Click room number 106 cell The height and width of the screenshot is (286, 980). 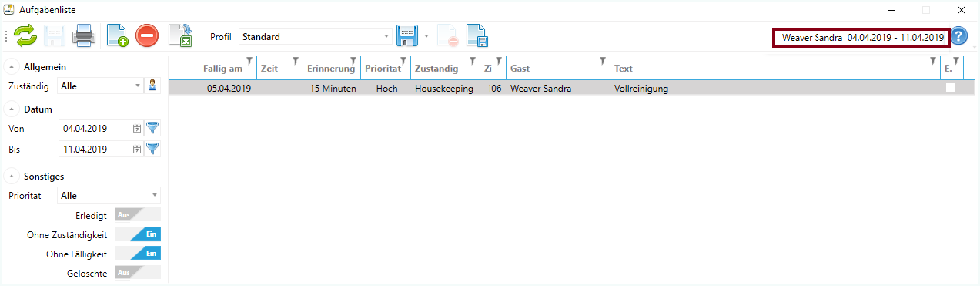click(x=494, y=89)
